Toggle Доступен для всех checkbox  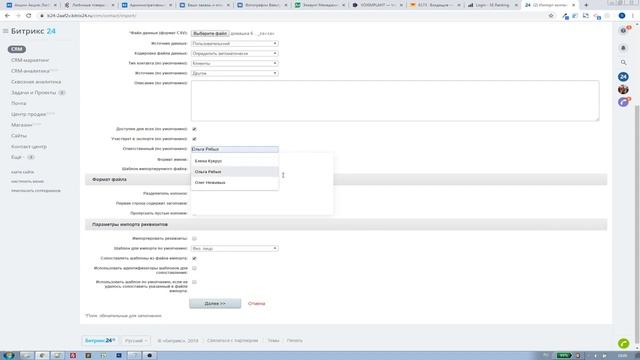coord(194,129)
